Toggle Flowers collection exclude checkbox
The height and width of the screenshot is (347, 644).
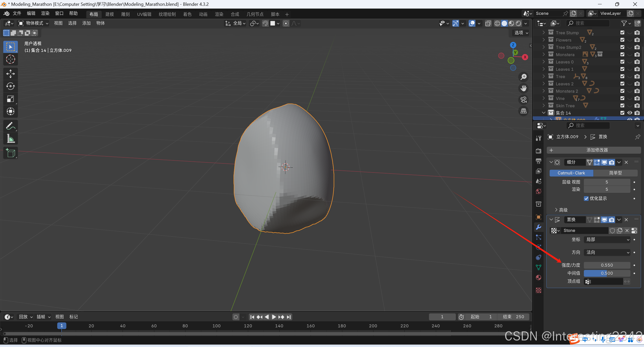(x=622, y=40)
